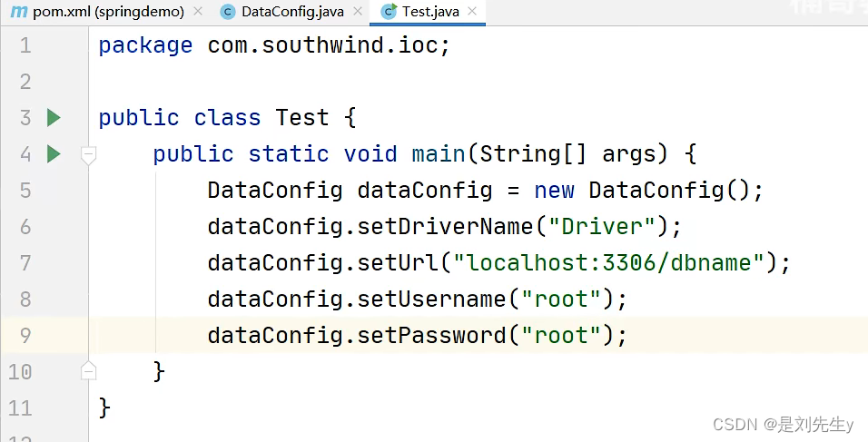Collapse the main method at the line 4 fold marker
The width and height of the screenshot is (868, 442).
(89, 155)
